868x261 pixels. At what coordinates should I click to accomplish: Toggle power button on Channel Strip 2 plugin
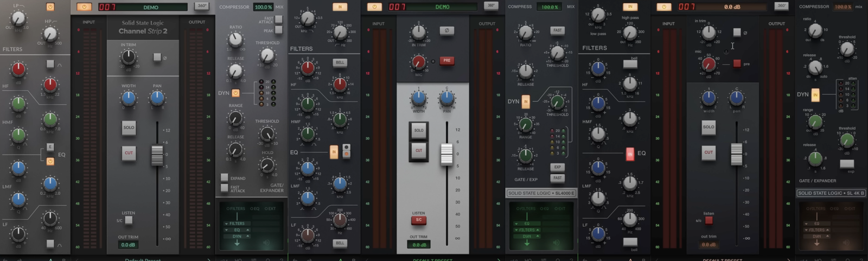[x=84, y=7]
